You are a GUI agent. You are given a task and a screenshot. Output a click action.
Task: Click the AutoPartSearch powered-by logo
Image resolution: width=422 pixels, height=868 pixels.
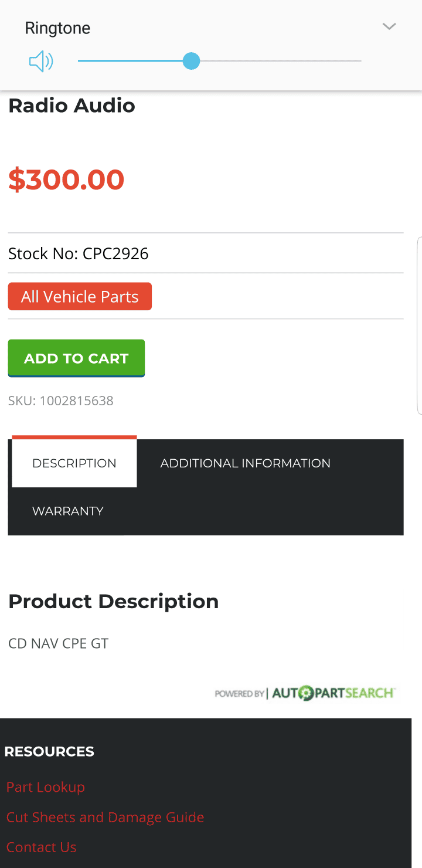(305, 693)
